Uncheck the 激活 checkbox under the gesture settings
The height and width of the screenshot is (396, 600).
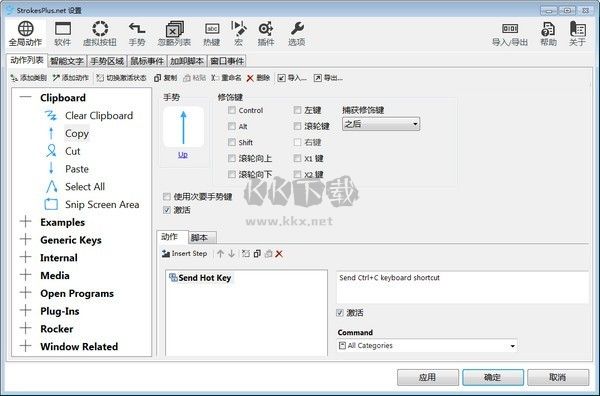click(166, 210)
